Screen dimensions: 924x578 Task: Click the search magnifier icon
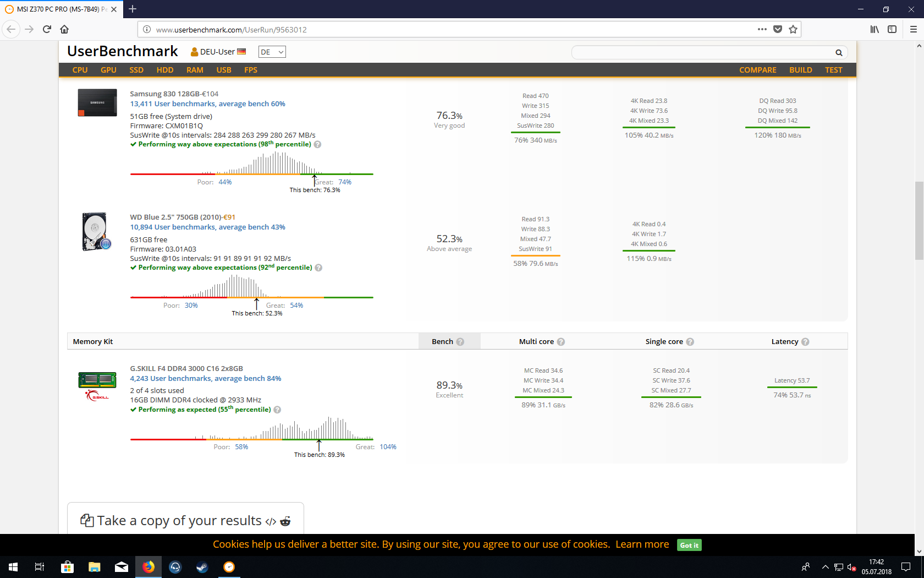coord(839,53)
